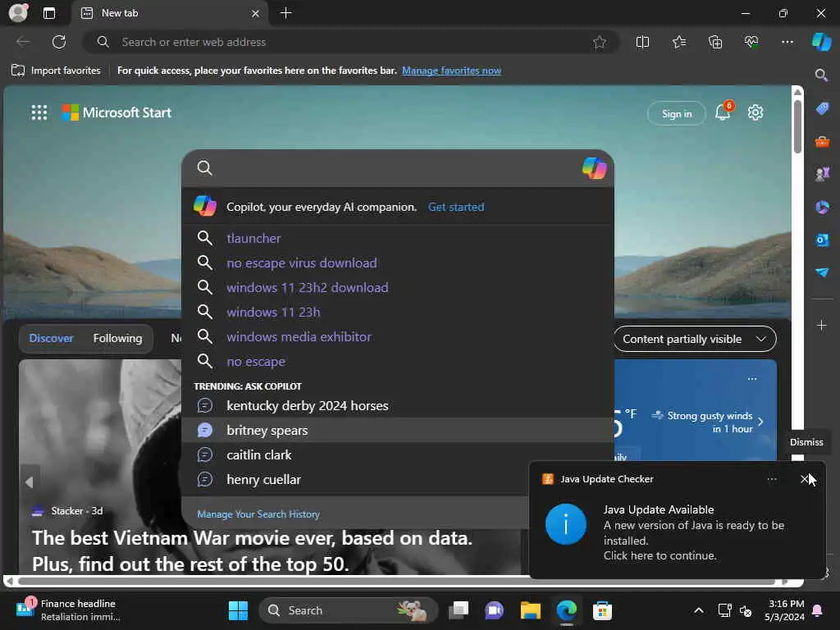Dismiss Java Update Checker notification
Screen dimensions: 840x630
(804, 479)
